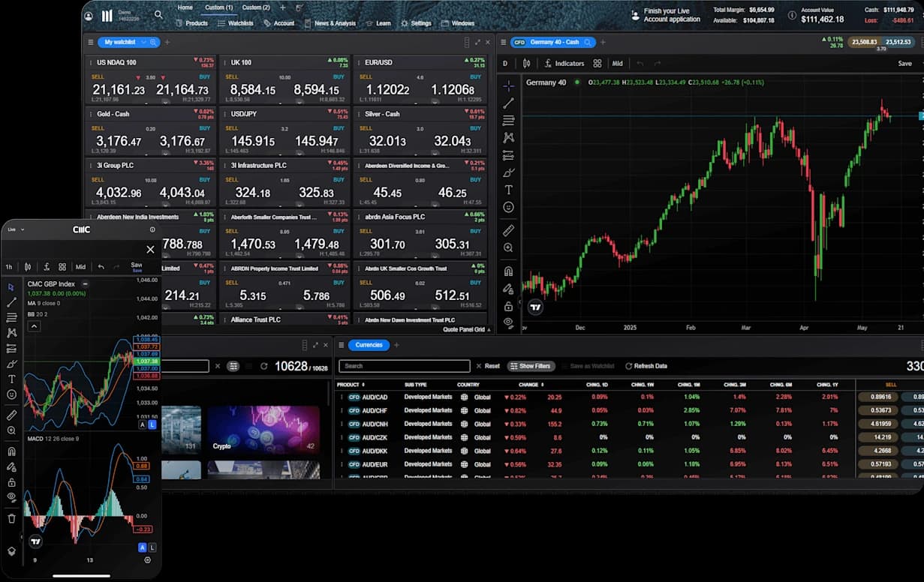Click the Search field in Currencies panel
The width and height of the screenshot is (924, 582).
(x=404, y=366)
